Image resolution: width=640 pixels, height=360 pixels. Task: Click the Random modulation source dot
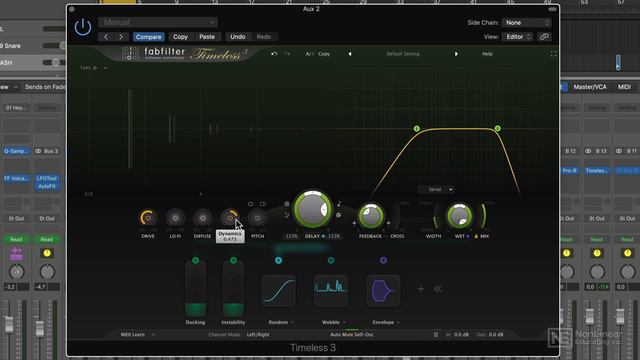(278, 260)
